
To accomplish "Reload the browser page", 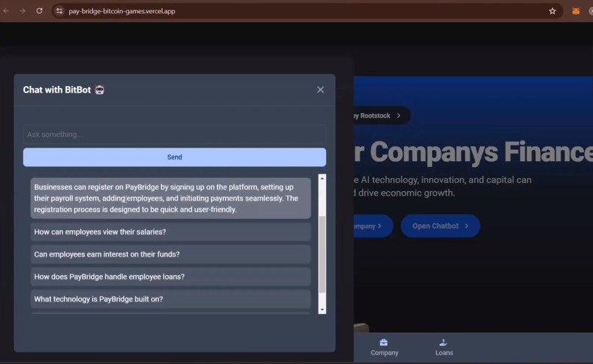I will [x=39, y=11].
